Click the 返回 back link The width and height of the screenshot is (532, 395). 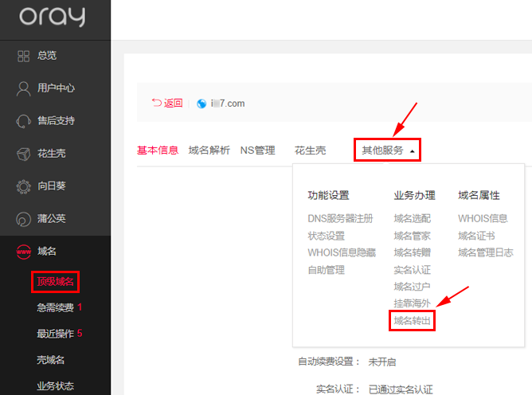click(167, 104)
